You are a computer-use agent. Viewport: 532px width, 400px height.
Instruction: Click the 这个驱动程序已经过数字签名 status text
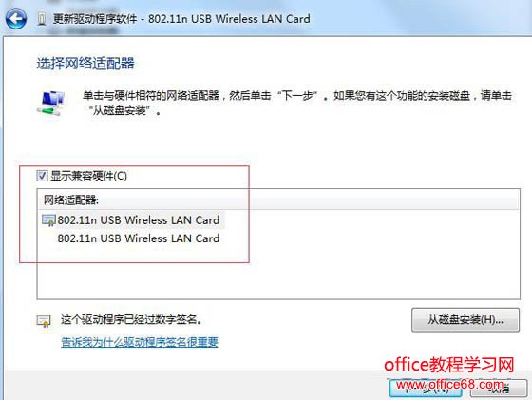click(131, 319)
